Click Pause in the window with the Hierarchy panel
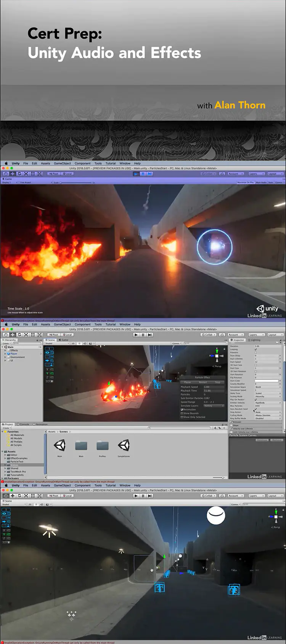Screen dimensions: 286x644 pyautogui.click(x=143, y=335)
